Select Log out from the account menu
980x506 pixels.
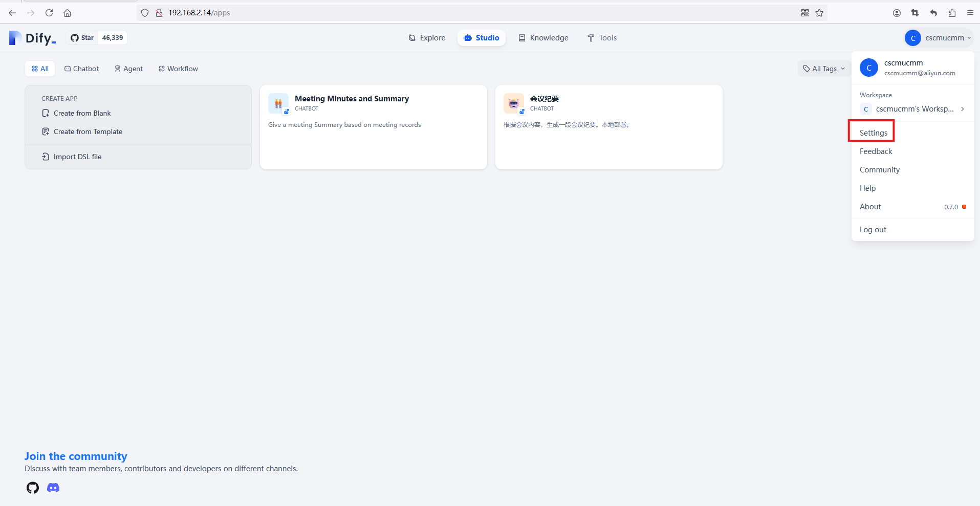(873, 230)
